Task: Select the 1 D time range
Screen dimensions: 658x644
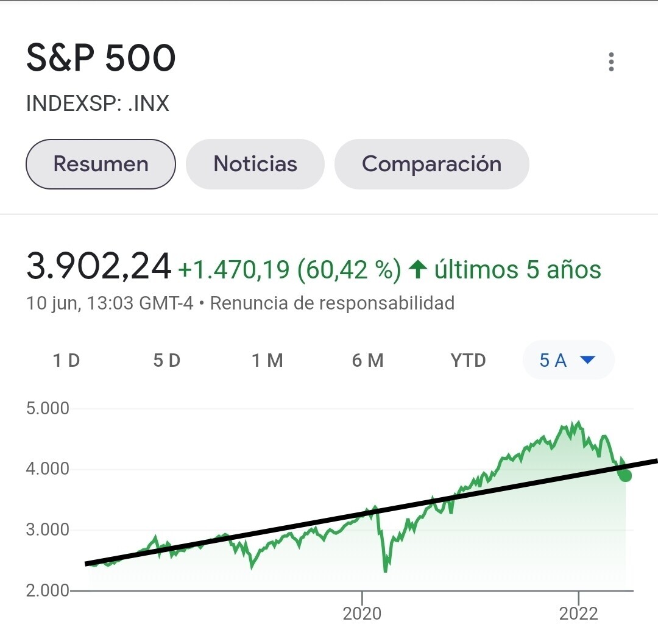Action: 66,361
